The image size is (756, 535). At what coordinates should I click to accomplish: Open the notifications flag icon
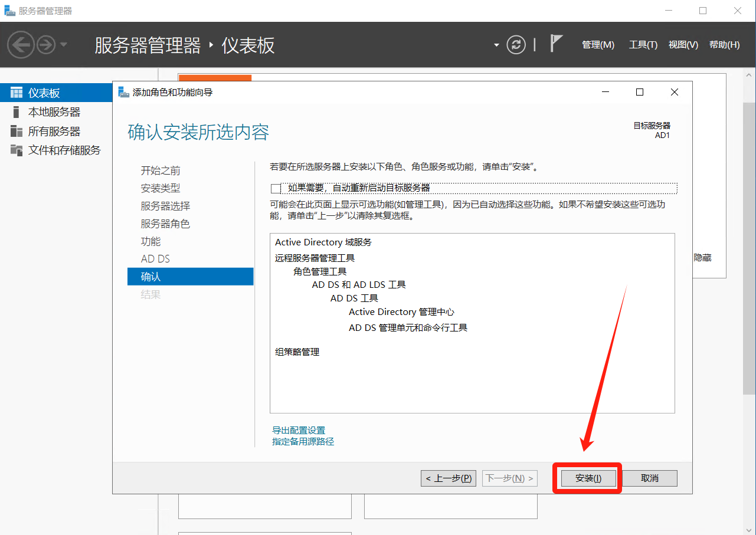click(x=556, y=44)
